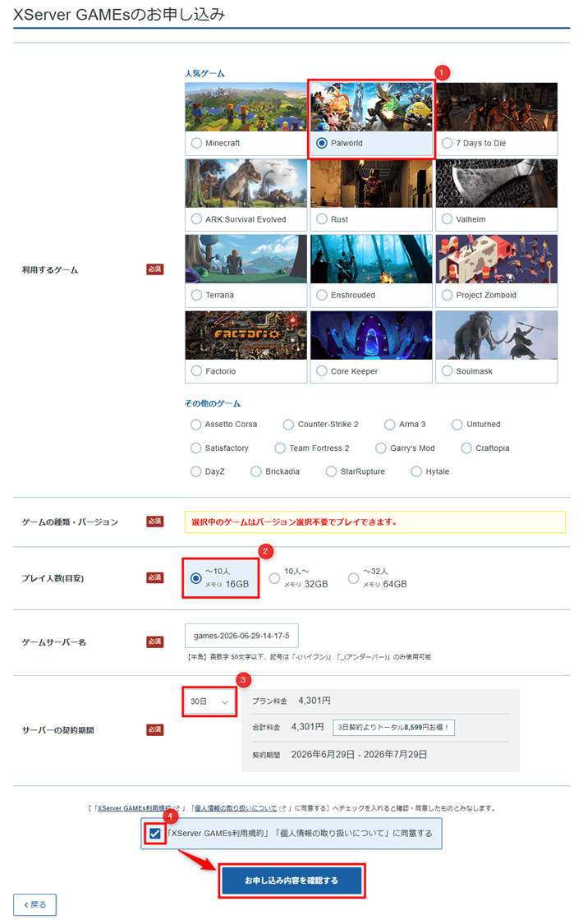Open the 30日 contract period dropdown

point(209,702)
